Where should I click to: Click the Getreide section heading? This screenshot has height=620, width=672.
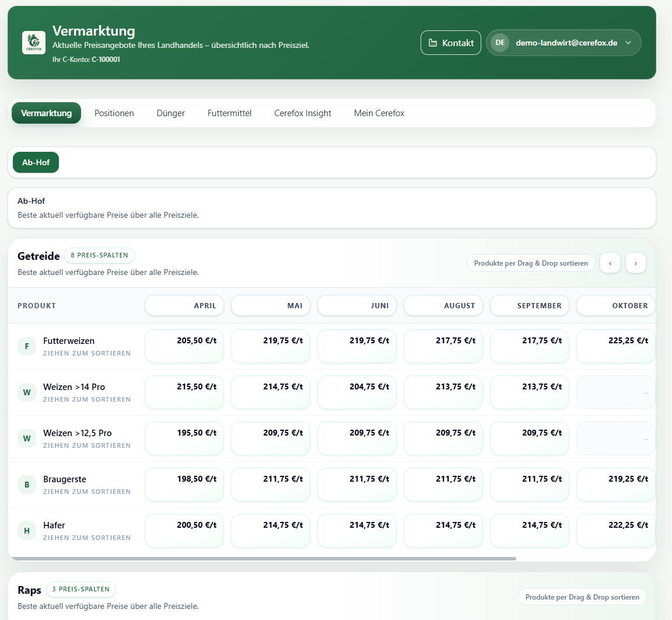click(x=38, y=256)
